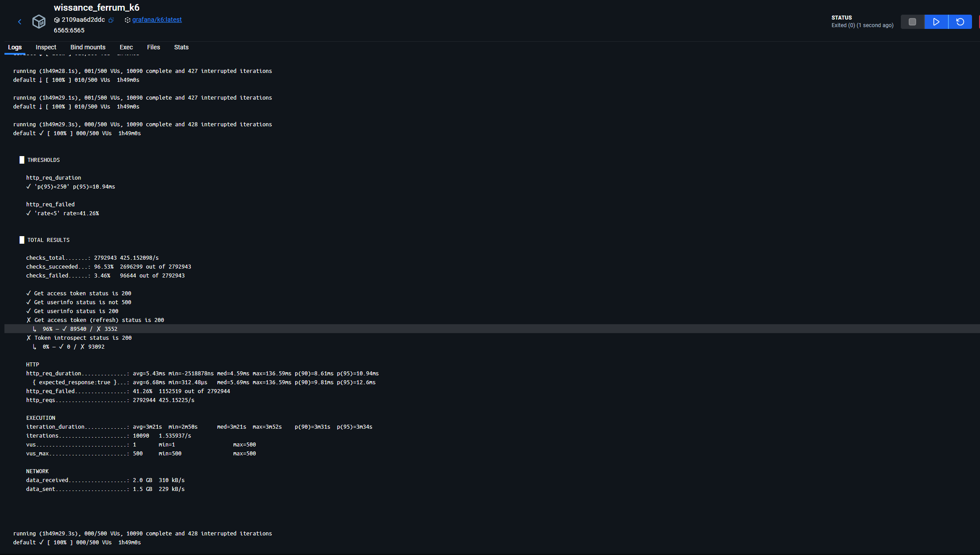Copy the container ID with the copy icon
This screenshot has height=555, width=980.
(x=111, y=20)
